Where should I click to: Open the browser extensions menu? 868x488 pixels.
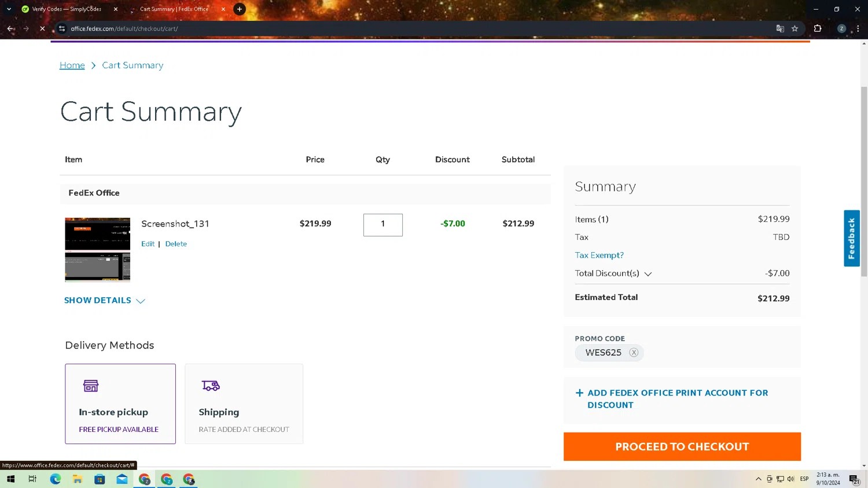click(x=818, y=28)
